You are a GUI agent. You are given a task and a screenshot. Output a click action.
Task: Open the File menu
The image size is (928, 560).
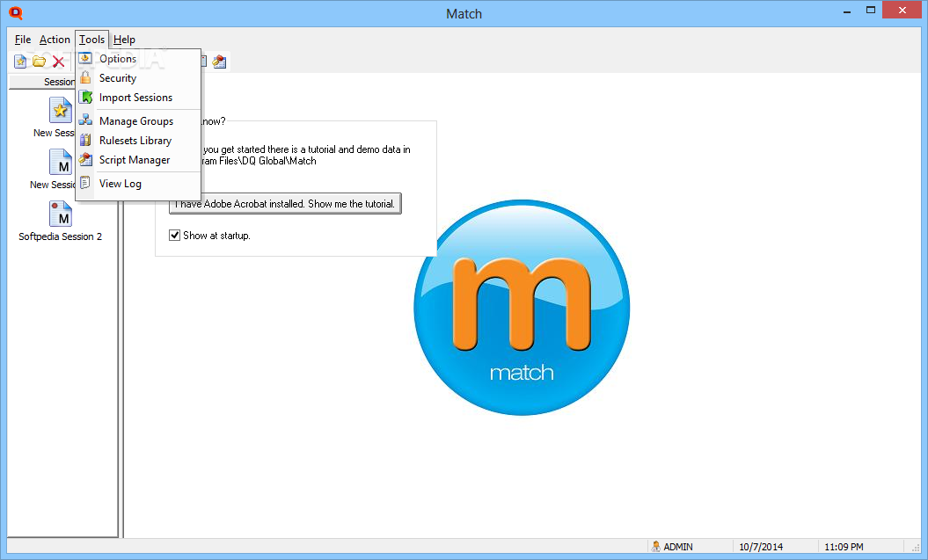coord(23,40)
